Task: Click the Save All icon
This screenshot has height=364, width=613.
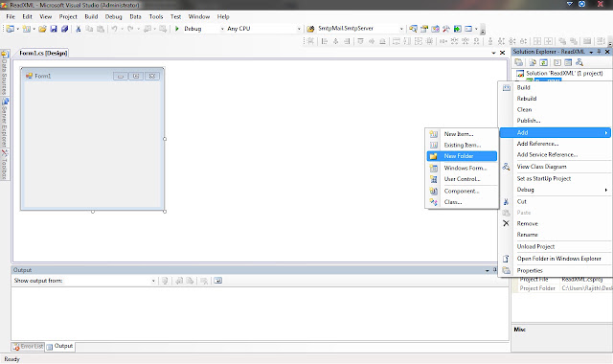Action: pos(65,29)
